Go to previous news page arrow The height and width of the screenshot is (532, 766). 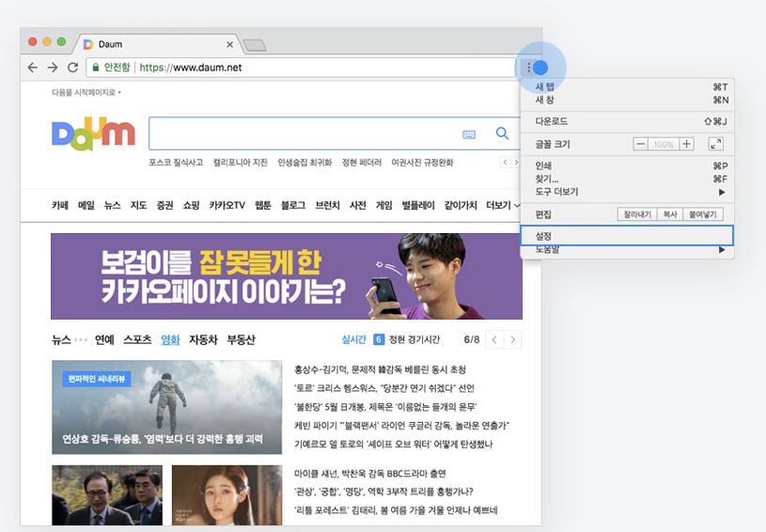pyautogui.click(x=494, y=339)
